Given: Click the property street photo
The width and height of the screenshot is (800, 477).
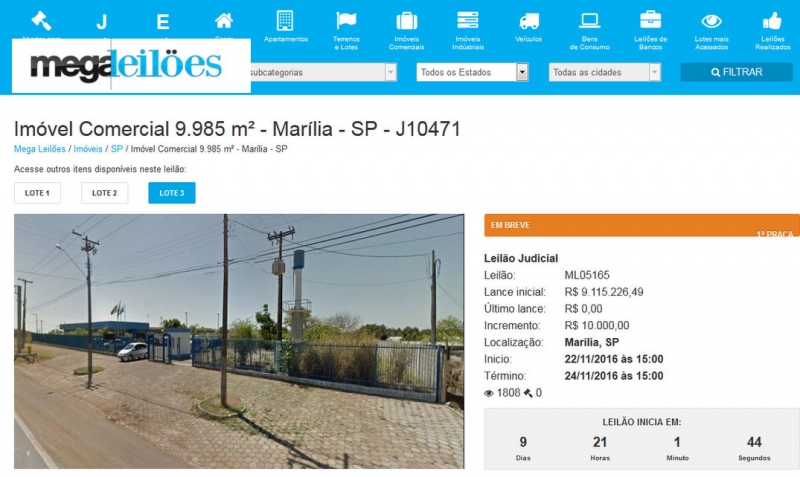Looking at the screenshot, I should (x=239, y=341).
